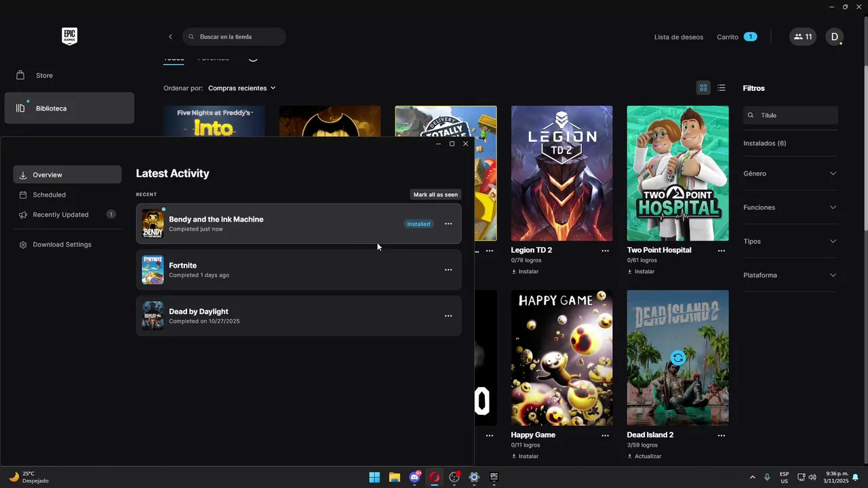Go back using the arrow beside search
This screenshot has height=488, width=868.
click(170, 37)
